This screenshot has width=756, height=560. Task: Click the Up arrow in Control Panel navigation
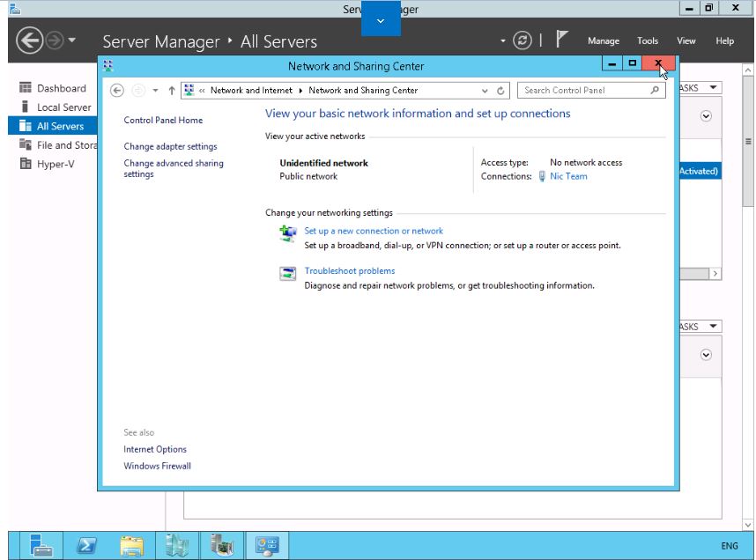[172, 91]
